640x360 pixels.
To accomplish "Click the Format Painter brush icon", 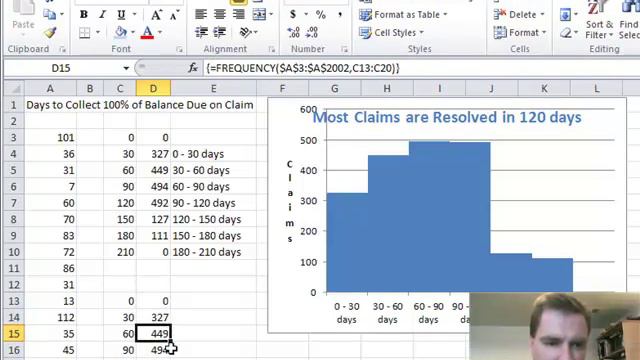I will [x=50, y=32].
